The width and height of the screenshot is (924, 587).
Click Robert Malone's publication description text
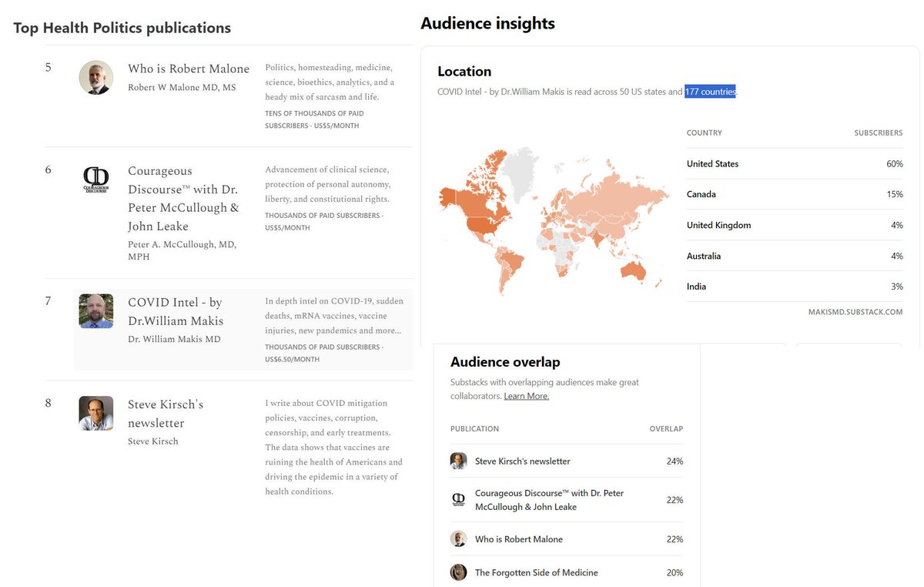330,82
